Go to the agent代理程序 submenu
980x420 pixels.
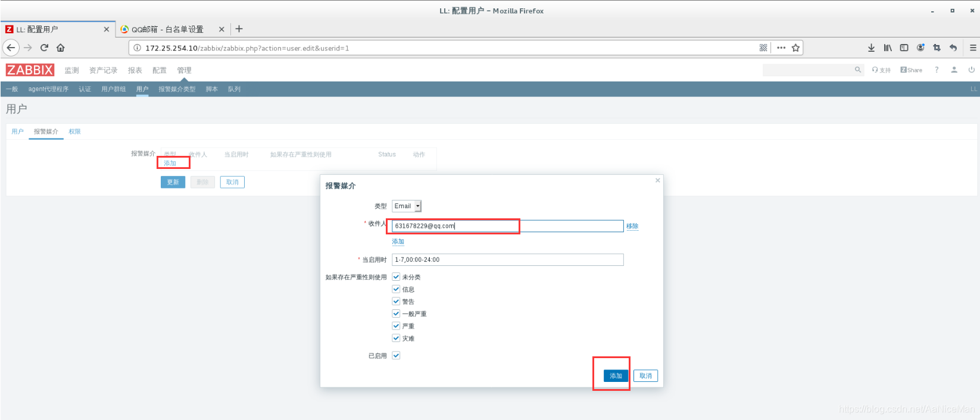point(48,89)
